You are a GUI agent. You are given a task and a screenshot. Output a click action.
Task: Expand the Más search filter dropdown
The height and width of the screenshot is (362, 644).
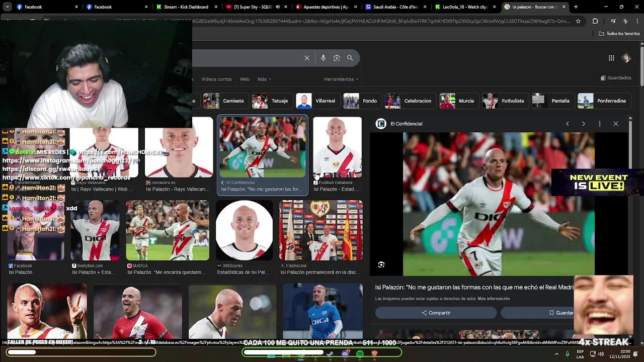tap(264, 79)
